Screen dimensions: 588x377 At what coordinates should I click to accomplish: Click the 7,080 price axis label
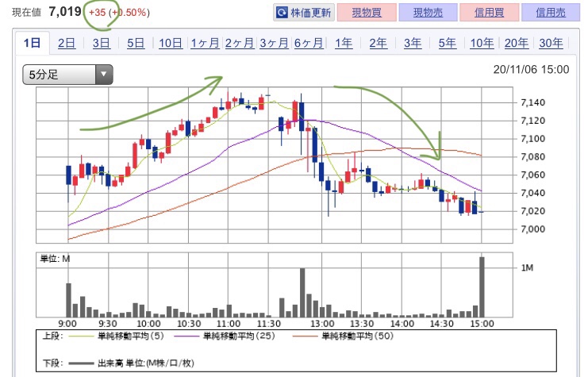532,156
